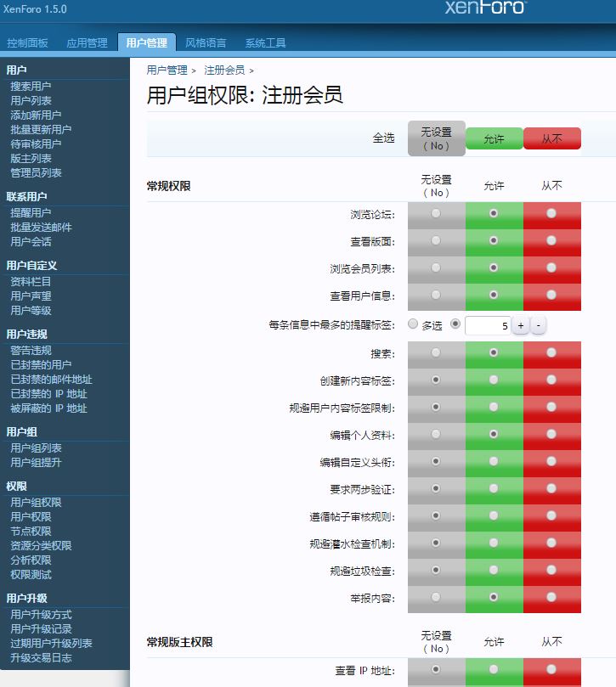This screenshot has width=616, height=687.
Task: Click the gray 无设置 button in 全选 row
Action: tap(436, 138)
